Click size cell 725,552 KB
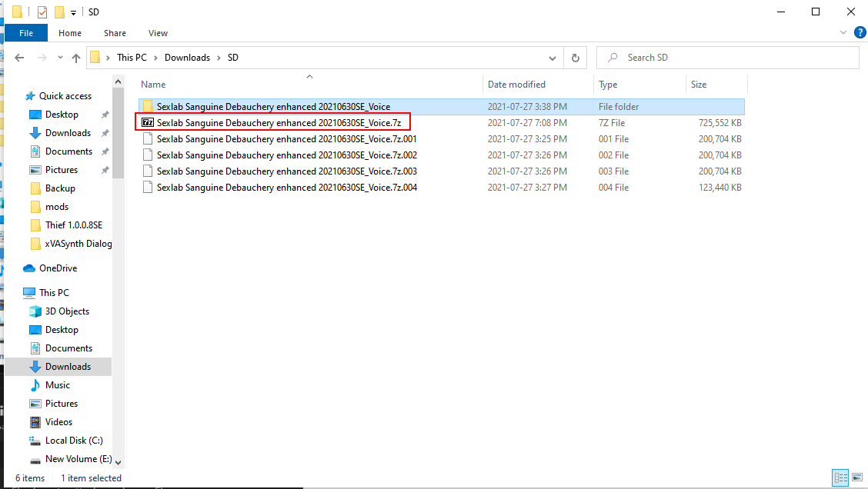 tap(719, 123)
